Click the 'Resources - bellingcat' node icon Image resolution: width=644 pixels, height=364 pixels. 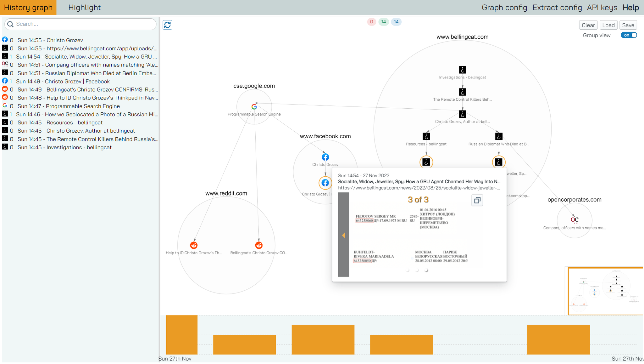coord(426,136)
